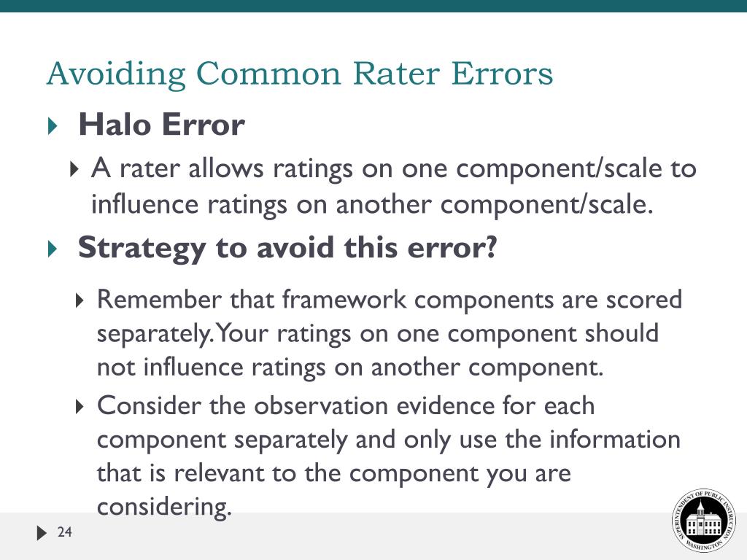Viewport: 747px width, 560px height.
Task: Click the black triangle next to slide number
Action: (x=41, y=533)
